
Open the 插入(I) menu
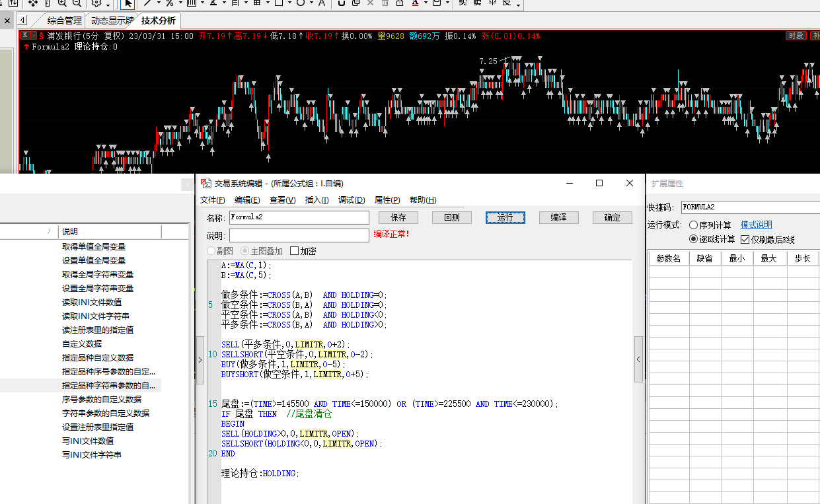pyautogui.click(x=317, y=200)
